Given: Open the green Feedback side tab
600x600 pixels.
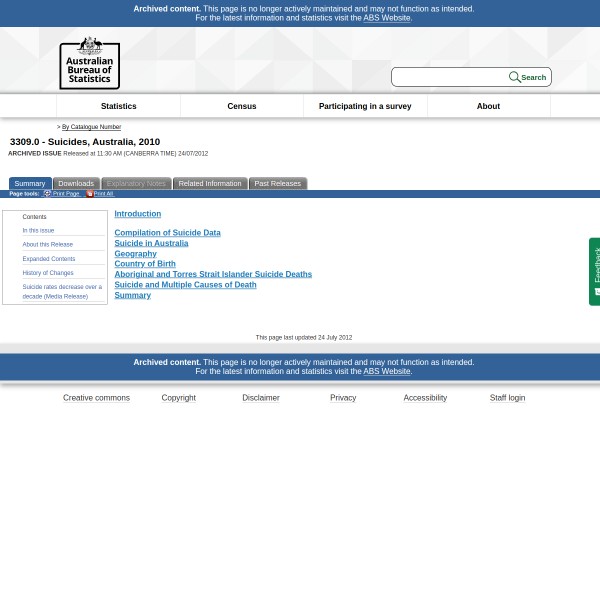Looking at the screenshot, I should [x=595, y=271].
